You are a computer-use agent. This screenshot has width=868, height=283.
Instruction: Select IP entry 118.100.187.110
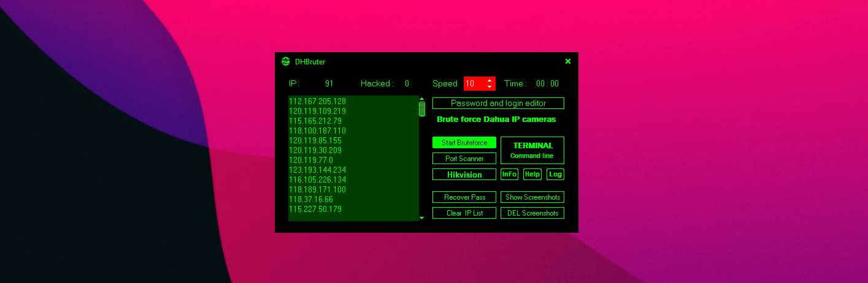(317, 130)
